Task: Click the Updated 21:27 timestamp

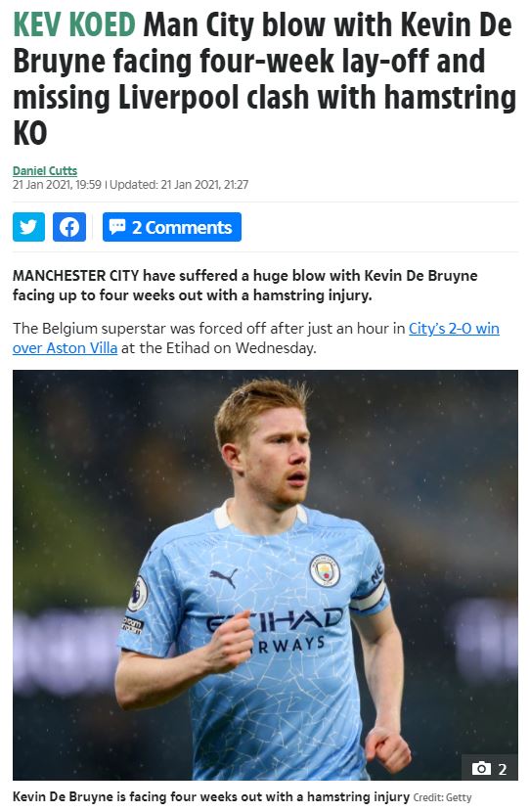Action: (x=179, y=184)
